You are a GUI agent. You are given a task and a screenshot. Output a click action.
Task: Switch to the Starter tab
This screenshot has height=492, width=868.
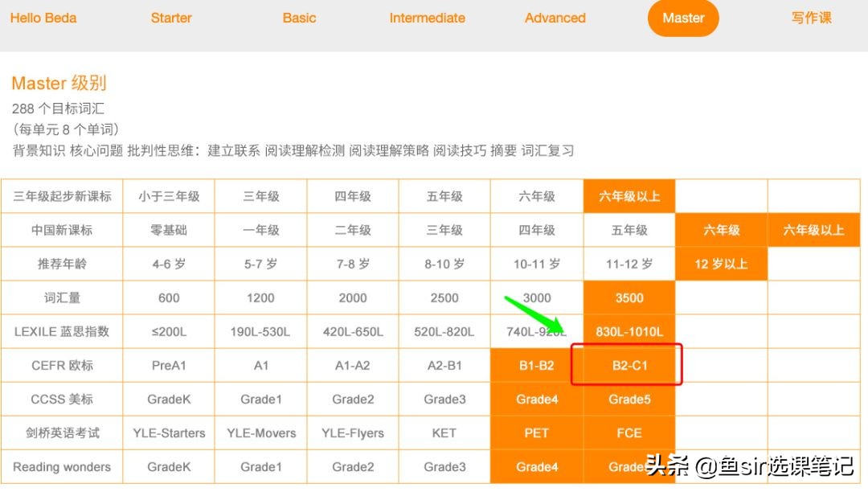pyautogui.click(x=171, y=18)
